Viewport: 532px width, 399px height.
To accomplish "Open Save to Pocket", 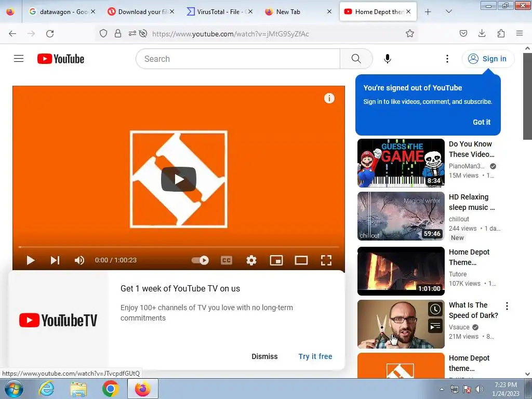I will (463, 33).
